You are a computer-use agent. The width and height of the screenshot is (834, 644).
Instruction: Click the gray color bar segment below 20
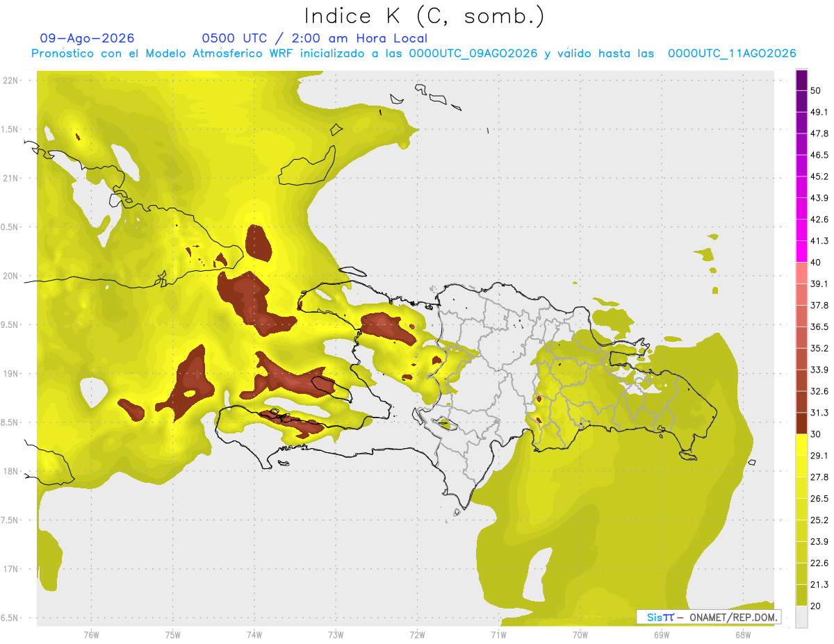coord(801,617)
